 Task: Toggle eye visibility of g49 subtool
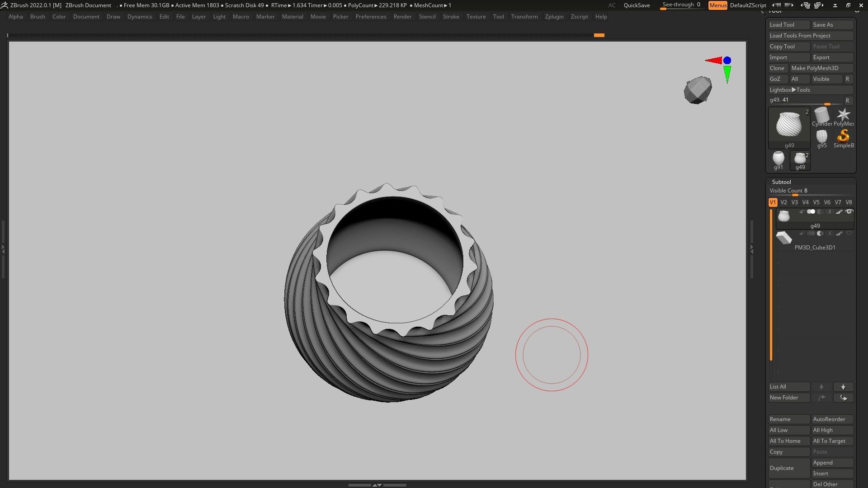[x=849, y=212]
